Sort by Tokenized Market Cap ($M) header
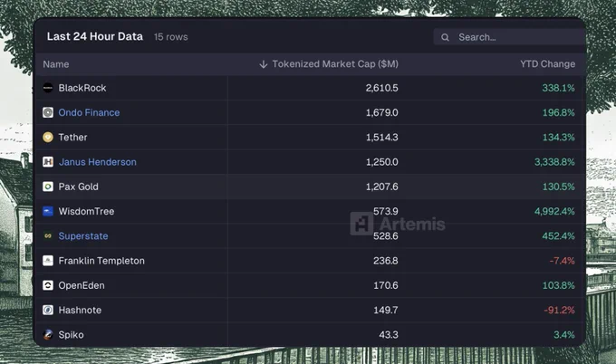Viewport: 616px width, 364px height. [335, 64]
